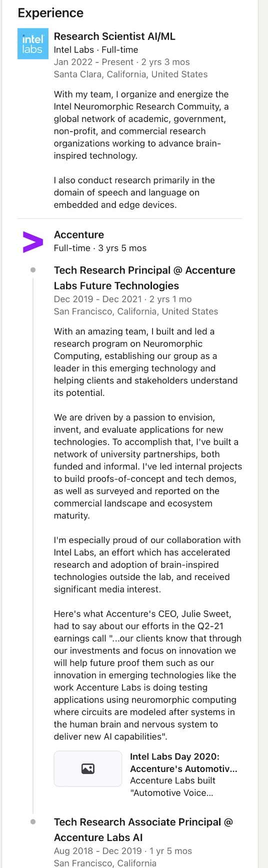Open the image placeholder media icon

(x=88, y=768)
